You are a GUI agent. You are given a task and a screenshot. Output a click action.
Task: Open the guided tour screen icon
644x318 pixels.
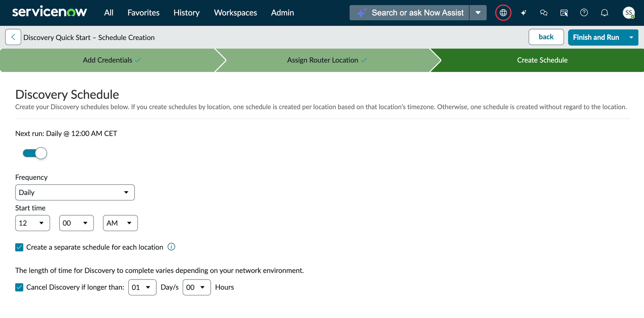(564, 13)
